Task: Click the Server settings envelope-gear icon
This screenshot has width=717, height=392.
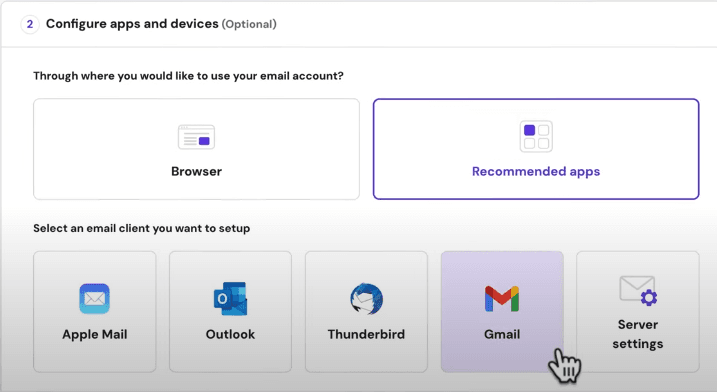Action: (638, 290)
